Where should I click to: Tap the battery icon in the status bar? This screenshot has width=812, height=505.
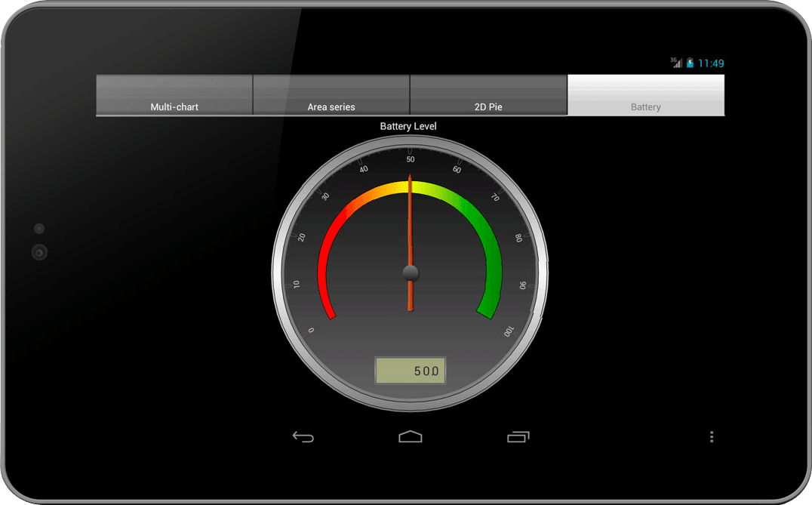pyautogui.click(x=691, y=63)
